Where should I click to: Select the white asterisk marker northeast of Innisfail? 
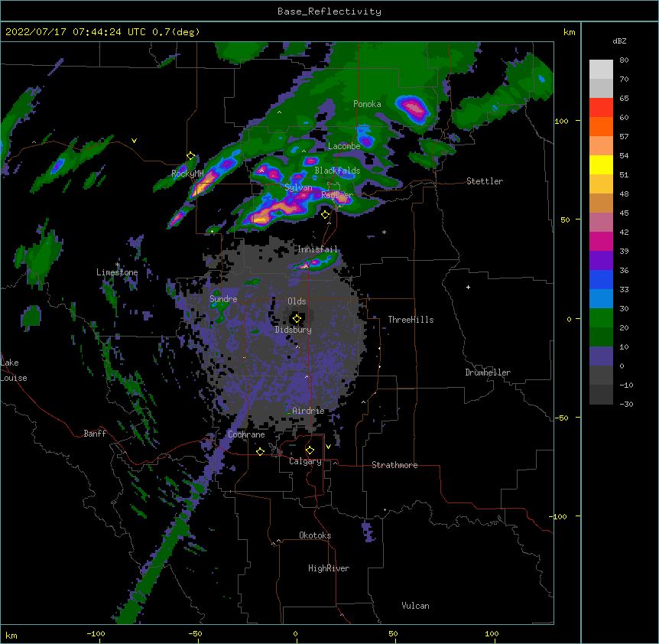384,232
